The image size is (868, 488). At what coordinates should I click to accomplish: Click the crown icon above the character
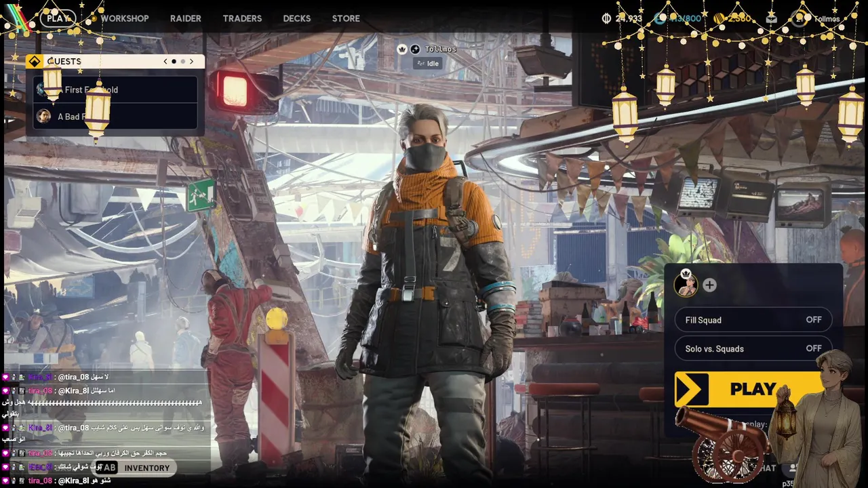(401, 49)
